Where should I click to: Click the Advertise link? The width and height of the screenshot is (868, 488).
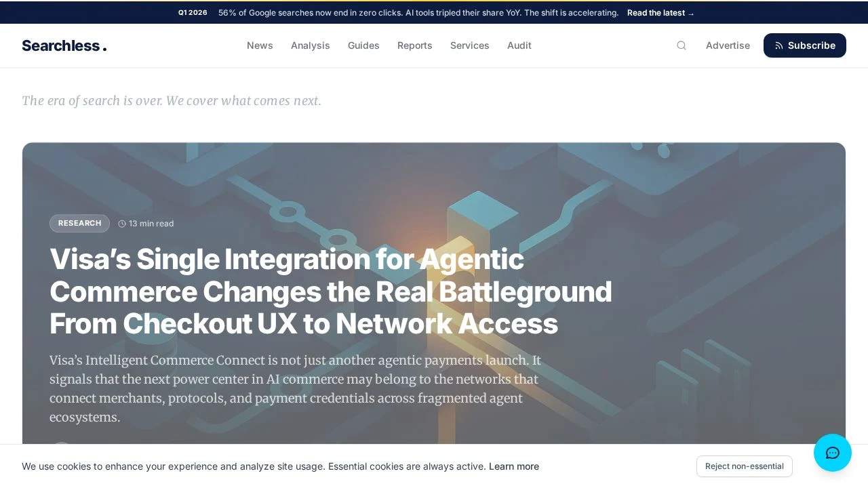point(728,45)
